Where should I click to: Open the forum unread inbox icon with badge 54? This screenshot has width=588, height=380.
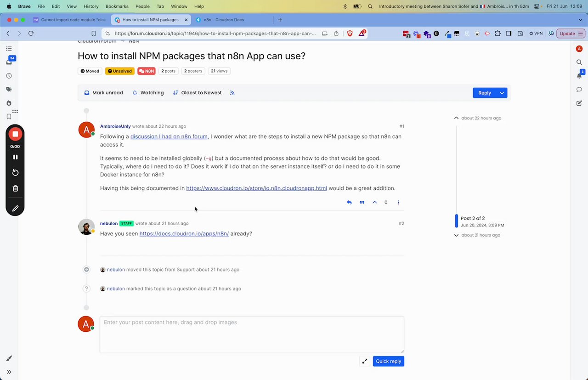coord(9,61)
